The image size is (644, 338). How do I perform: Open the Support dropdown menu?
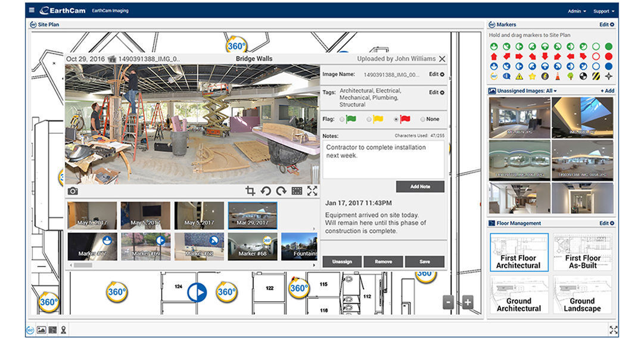(x=603, y=11)
